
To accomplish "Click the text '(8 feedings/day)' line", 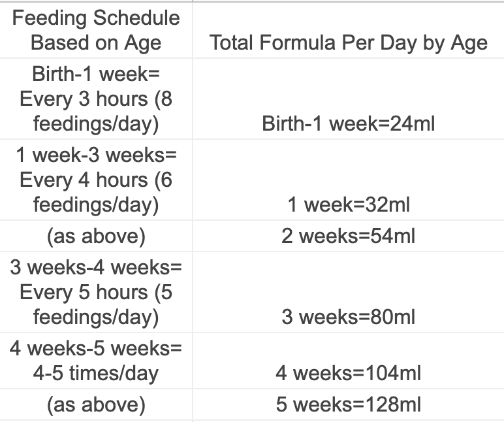I will 96,123.
